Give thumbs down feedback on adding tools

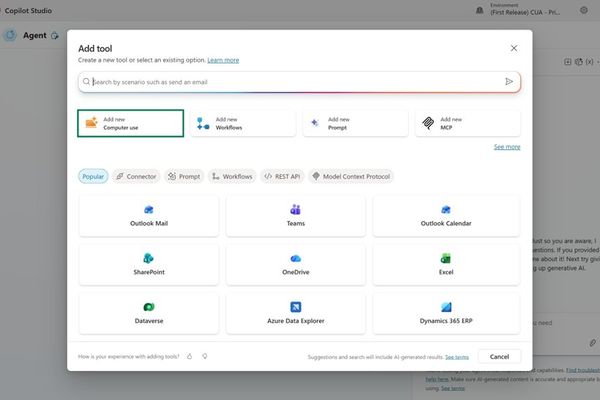205,356
